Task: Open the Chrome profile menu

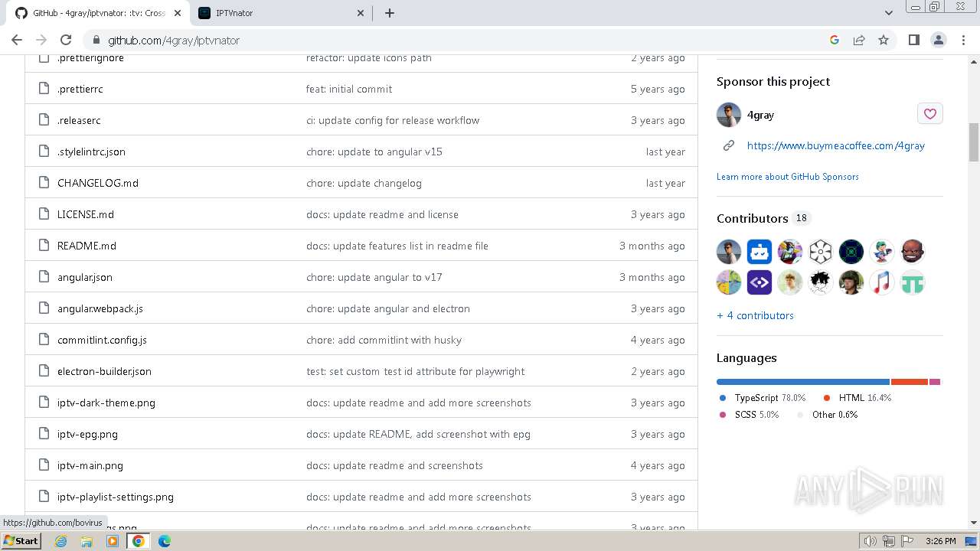Action: (x=938, y=40)
